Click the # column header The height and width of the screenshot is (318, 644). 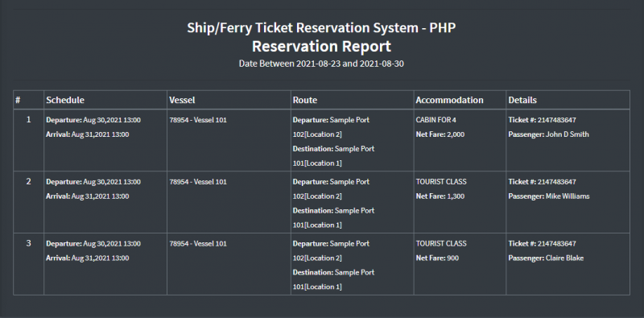click(x=28, y=100)
